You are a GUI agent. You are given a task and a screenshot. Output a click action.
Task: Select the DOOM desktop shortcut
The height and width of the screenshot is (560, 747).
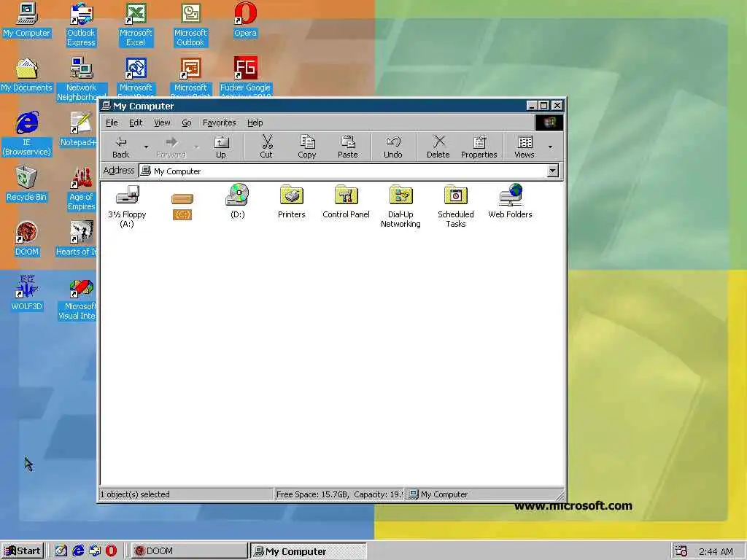tap(27, 238)
